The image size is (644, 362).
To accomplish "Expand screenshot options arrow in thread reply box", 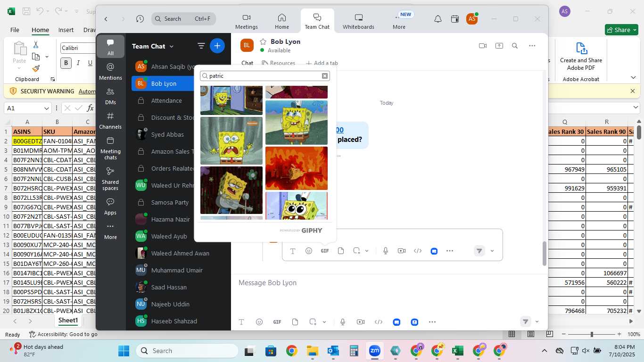I will (x=367, y=251).
